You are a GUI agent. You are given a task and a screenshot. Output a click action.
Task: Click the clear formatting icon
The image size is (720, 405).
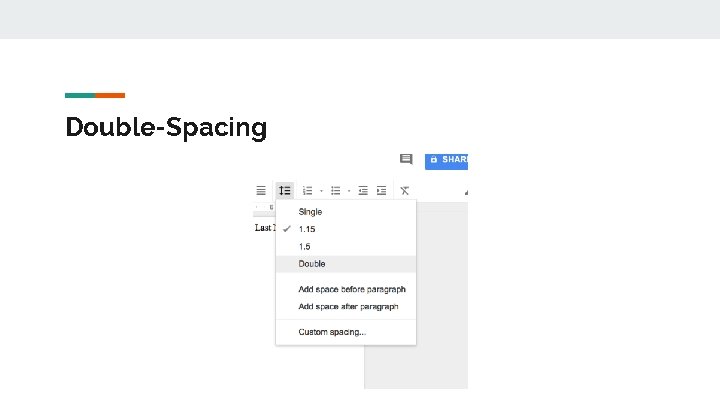click(x=405, y=191)
